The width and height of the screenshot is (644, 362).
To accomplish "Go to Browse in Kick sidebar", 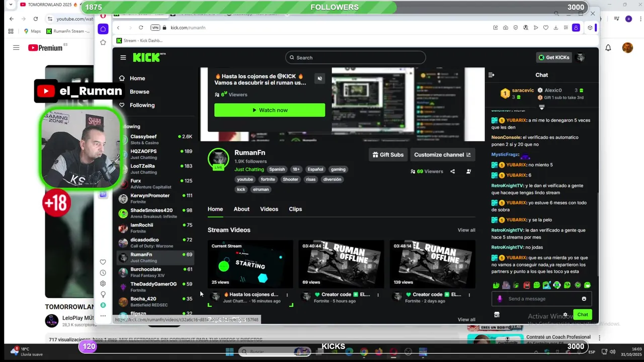I will [139, 92].
